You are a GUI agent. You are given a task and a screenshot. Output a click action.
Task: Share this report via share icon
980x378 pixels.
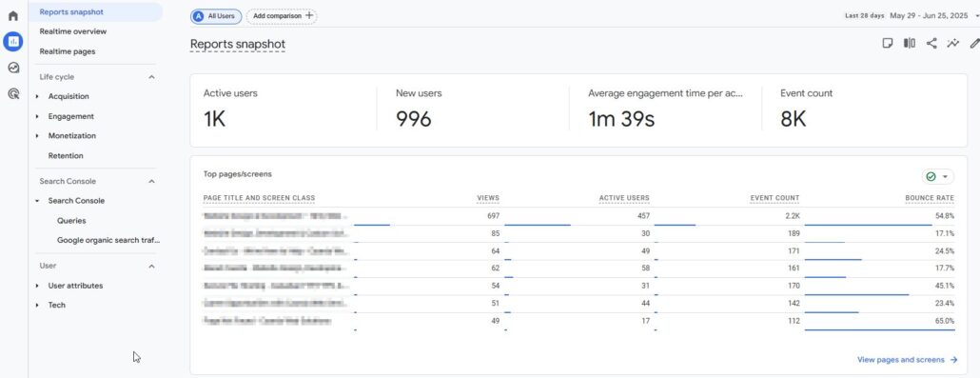point(931,43)
